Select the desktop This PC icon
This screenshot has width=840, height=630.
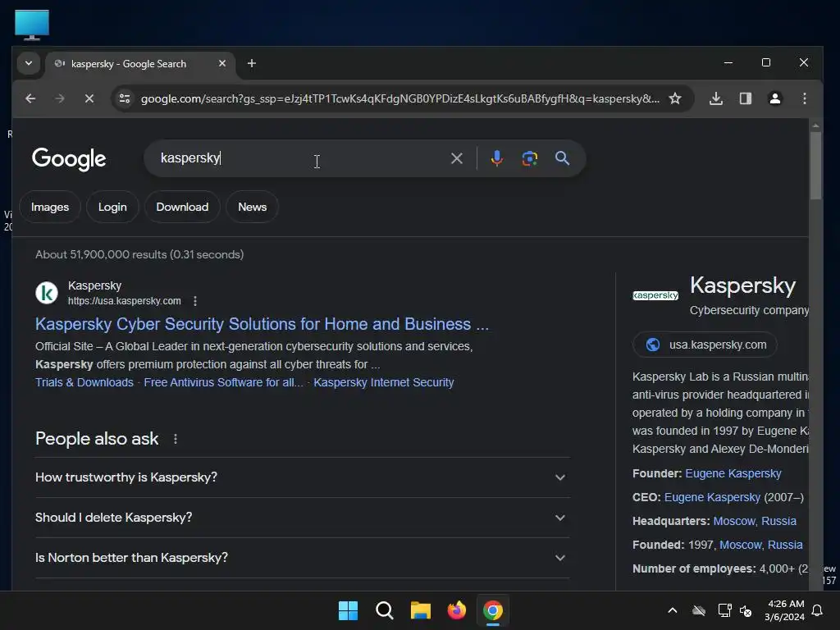32,25
